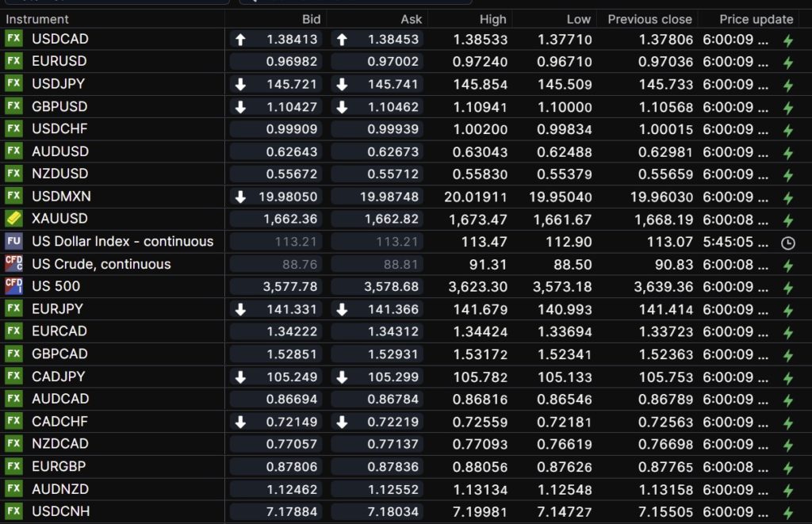Image resolution: width=812 pixels, height=524 pixels.
Task: Click the FX icon beside USDCAD
Action: click(x=13, y=39)
